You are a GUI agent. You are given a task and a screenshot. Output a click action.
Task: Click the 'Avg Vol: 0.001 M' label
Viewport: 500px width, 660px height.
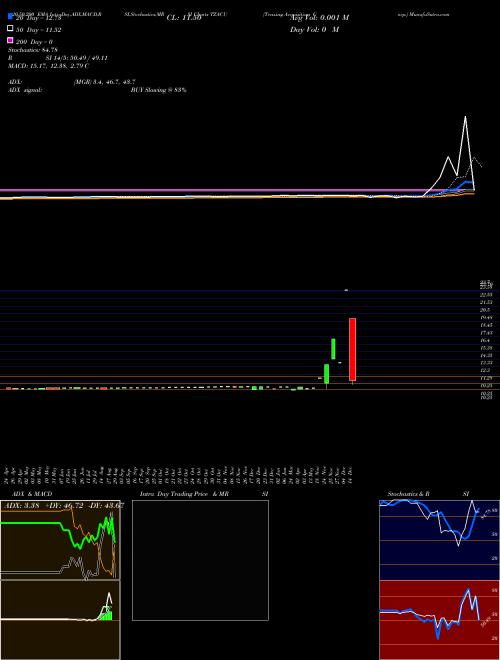tap(320, 18)
